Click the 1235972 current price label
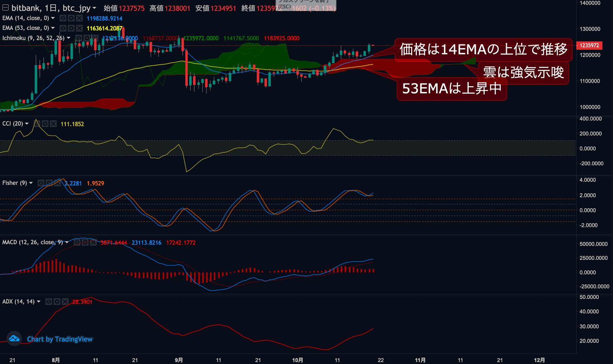Viewport: 613px width, 364px height. pyautogui.click(x=589, y=46)
